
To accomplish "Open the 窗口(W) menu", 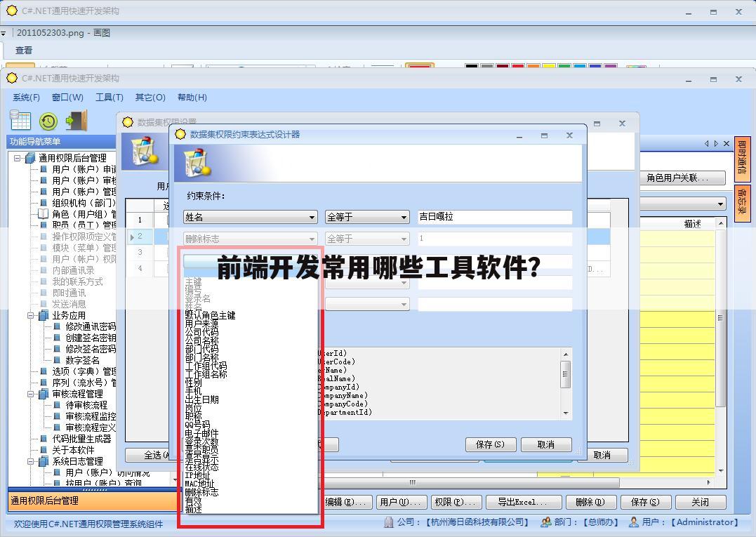I will click(x=67, y=98).
